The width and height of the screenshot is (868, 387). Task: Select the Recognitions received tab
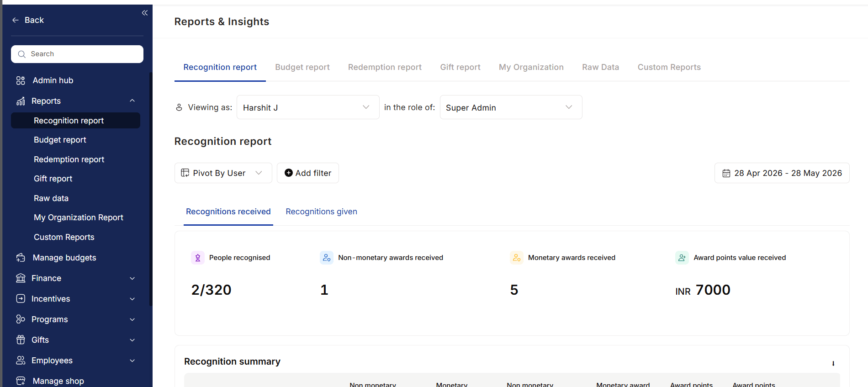pyautogui.click(x=228, y=212)
